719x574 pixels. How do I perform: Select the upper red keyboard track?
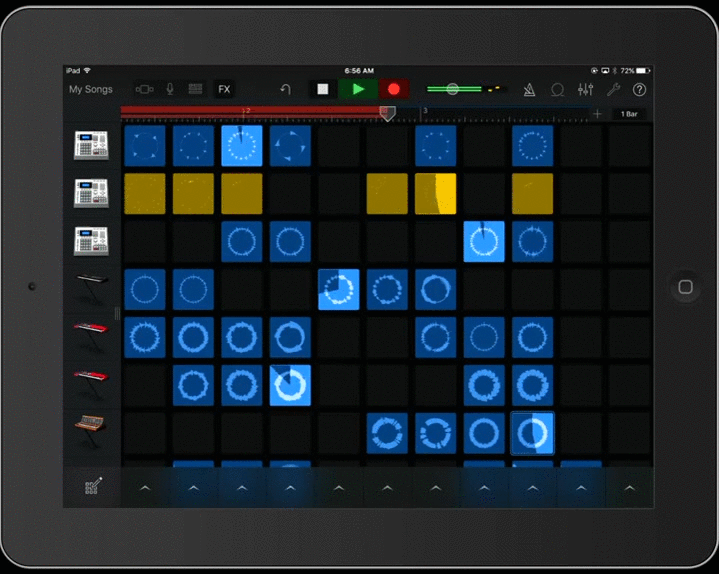pyautogui.click(x=91, y=337)
